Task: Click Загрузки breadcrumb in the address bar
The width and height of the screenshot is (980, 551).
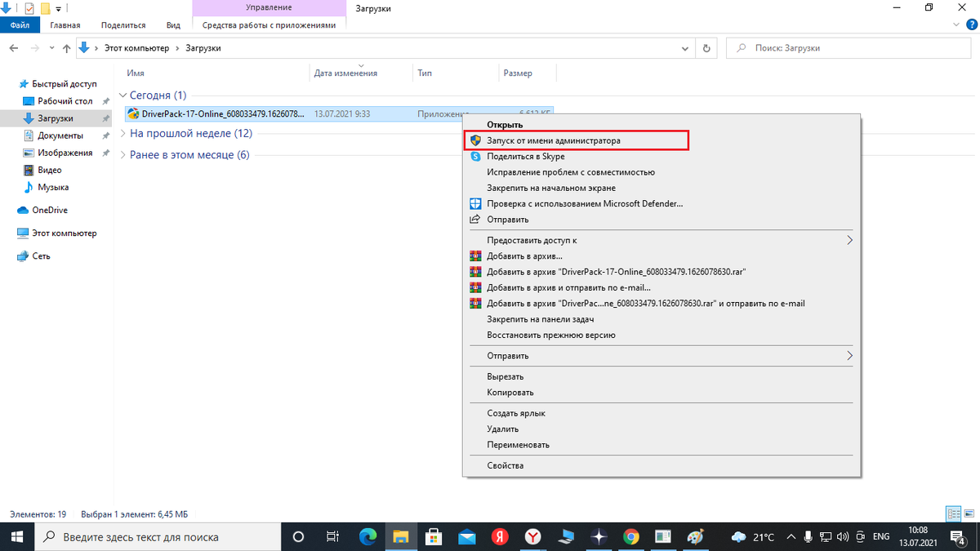Action: (x=202, y=48)
